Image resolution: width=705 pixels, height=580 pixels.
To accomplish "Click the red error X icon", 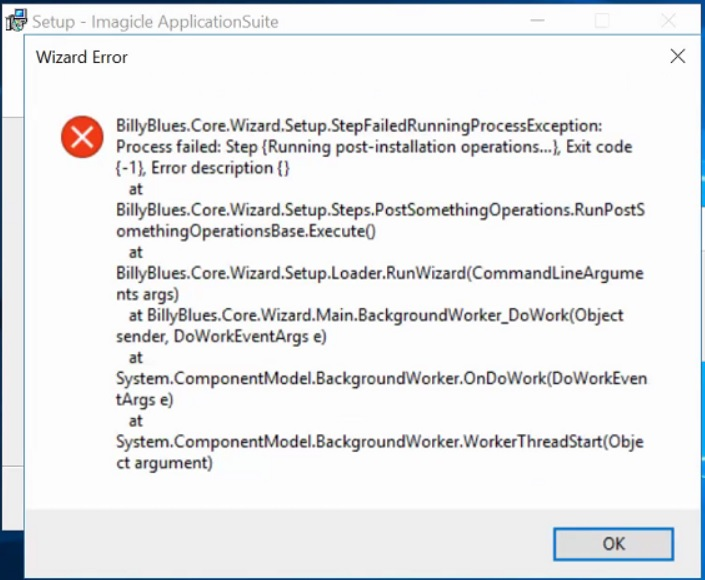I will 81,136.
